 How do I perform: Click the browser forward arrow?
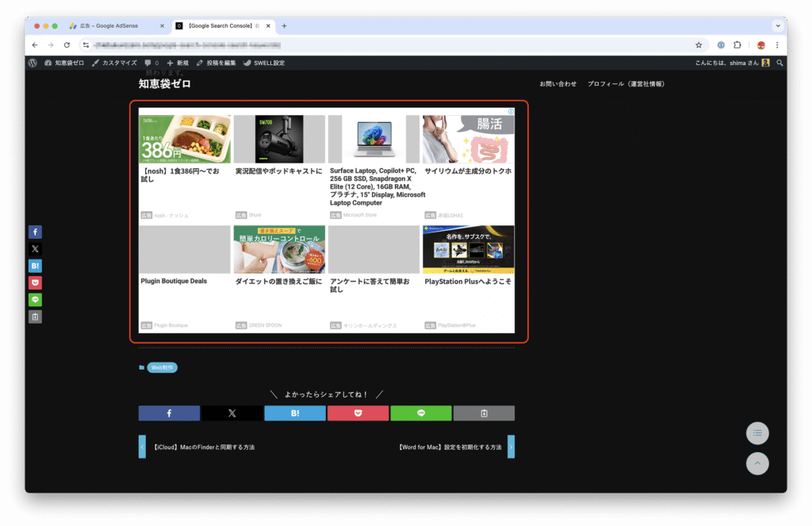(x=51, y=45)
